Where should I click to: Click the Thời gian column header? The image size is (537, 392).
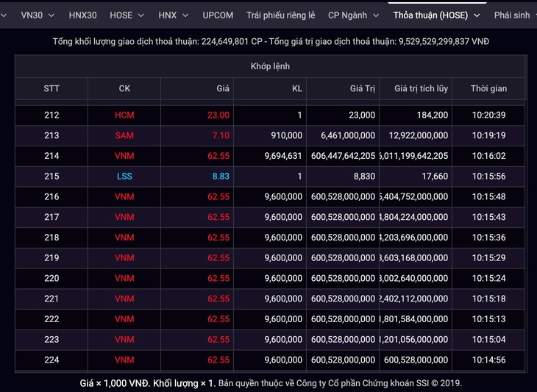click(x=488, y=88)
